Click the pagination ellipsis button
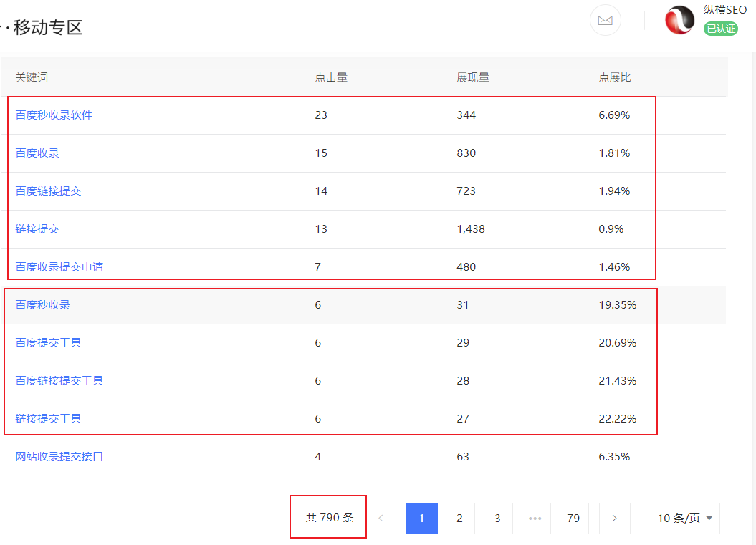Screen dimensions: 756x545 point(535,519)
